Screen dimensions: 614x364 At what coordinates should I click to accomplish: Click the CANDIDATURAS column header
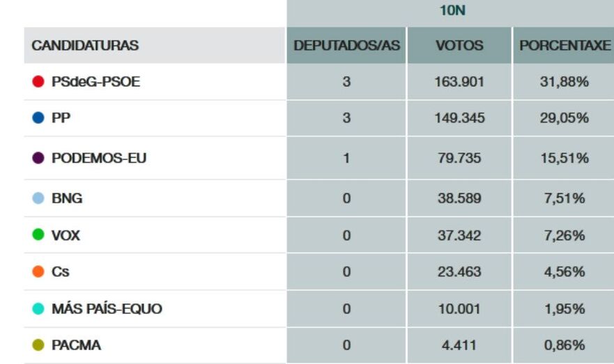[x=85, y=46]
